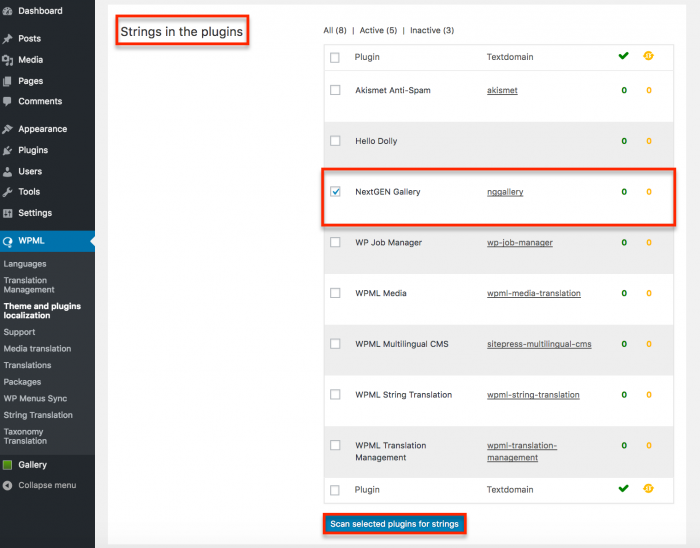Check the WPML Multilingual CMS checkbox
This screenshot has width=700, height=548.
pyautogui.click(x=335, y=344)
